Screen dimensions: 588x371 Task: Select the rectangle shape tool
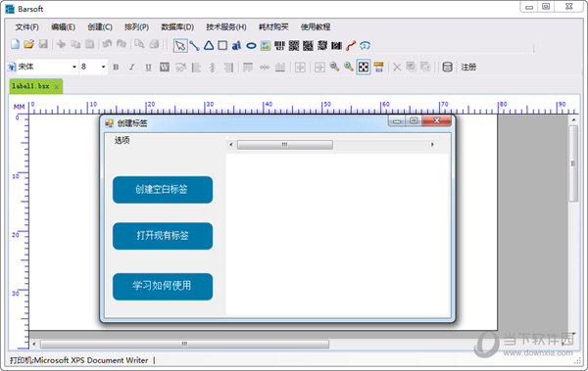(x=222, y=46)
